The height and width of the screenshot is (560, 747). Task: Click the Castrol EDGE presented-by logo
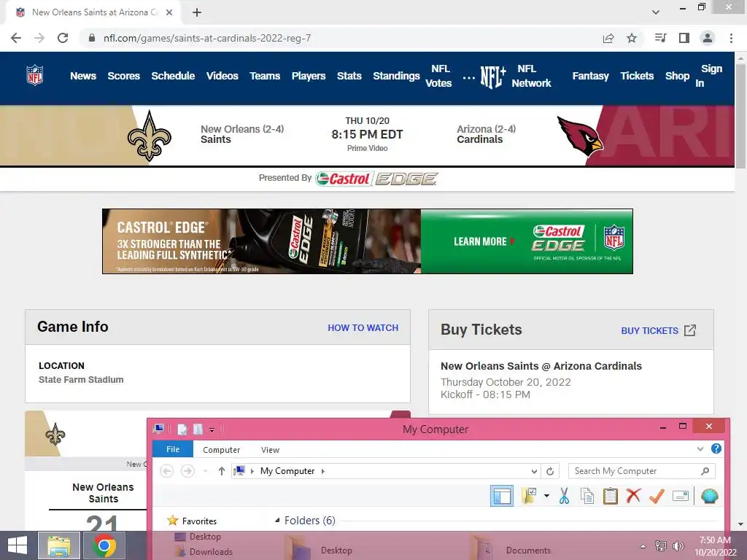(x=376, y=179)
